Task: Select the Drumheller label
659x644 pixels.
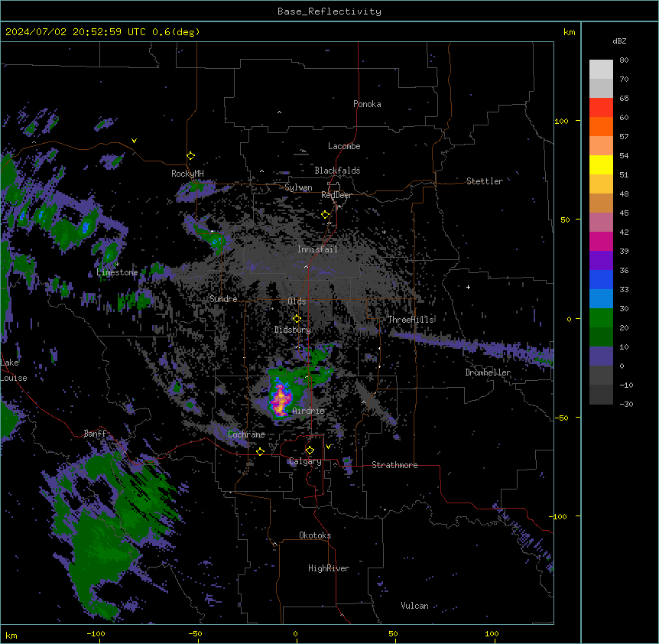Action: (488, 372)
